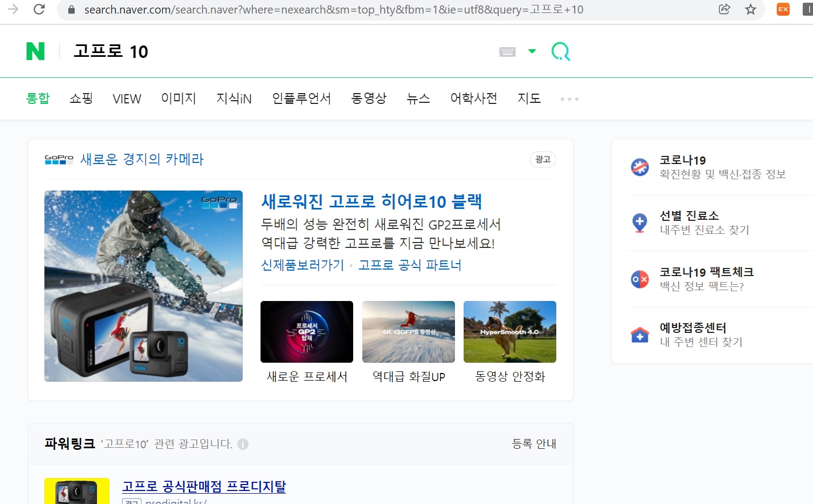The height and width of the screenshot is (504, 813).
Task: Expand more tabs with the ellipsis
Action: pos(570,99)
